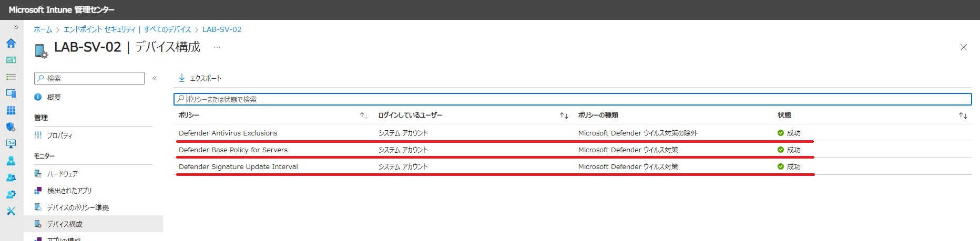Open Devices icon in left rail
980x241 pixels.
(x=11, y=93)
